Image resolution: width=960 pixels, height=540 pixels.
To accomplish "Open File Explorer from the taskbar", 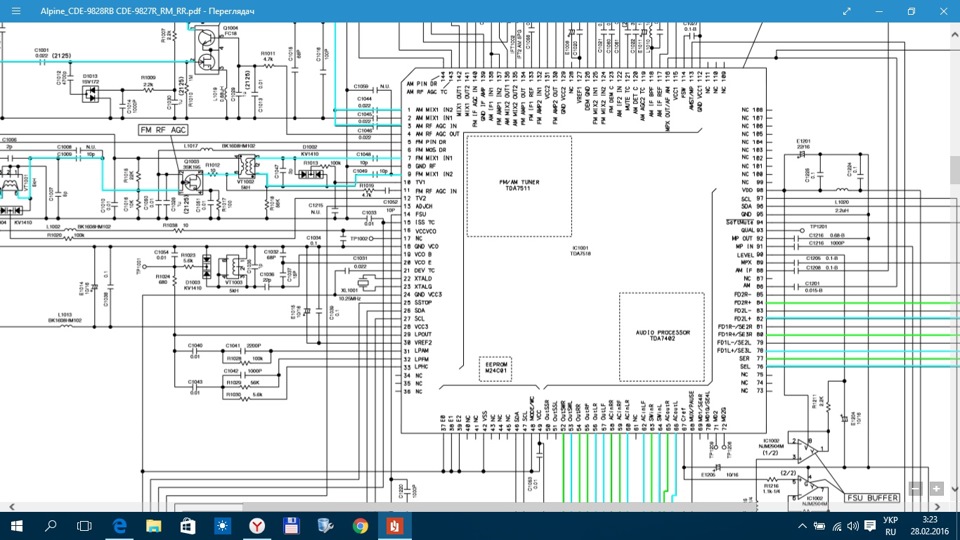I will (x=153, y=526).
